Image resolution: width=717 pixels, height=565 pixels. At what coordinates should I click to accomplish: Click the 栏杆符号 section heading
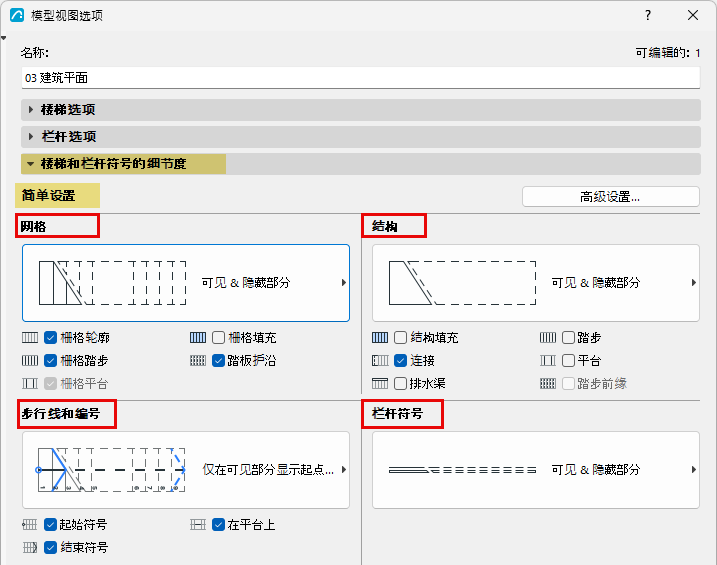click(x=397, y=414)
